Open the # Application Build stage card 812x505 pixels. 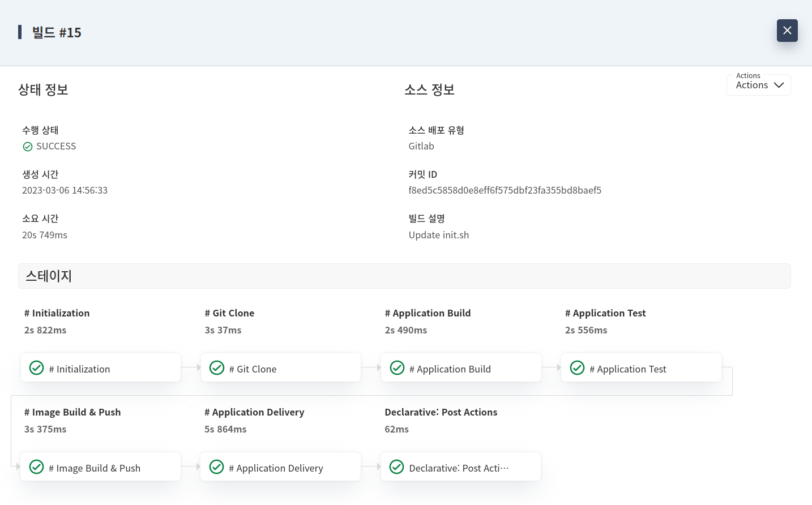[x=461, y=368]
